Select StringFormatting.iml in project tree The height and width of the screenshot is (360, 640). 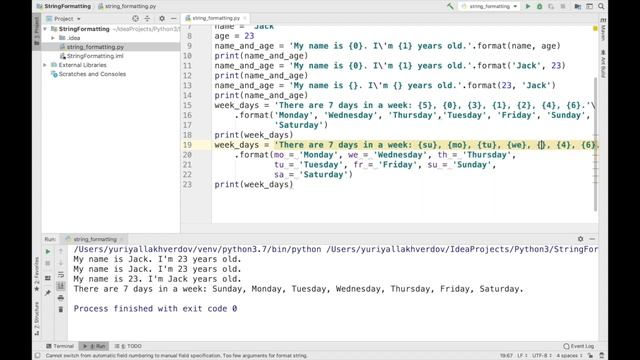pos(95,56)
